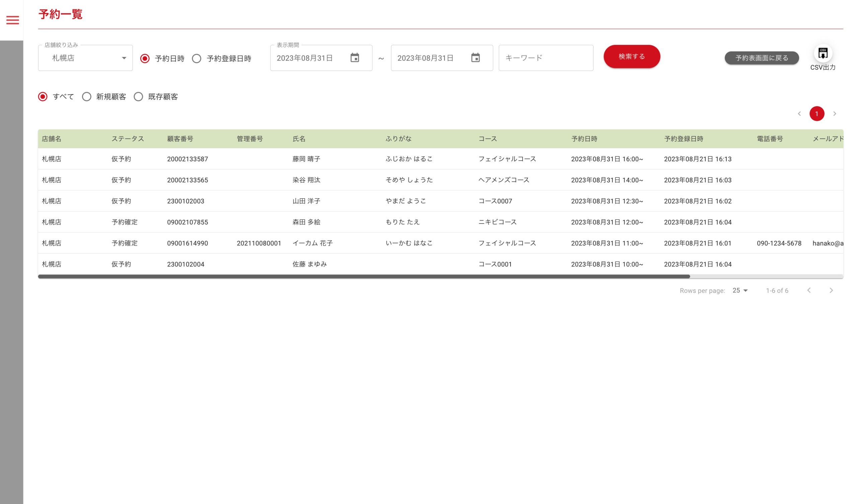The image size is (857, 504).
Task: Click the bottom footer previous-page chevron
Action: tap(809, 290)
